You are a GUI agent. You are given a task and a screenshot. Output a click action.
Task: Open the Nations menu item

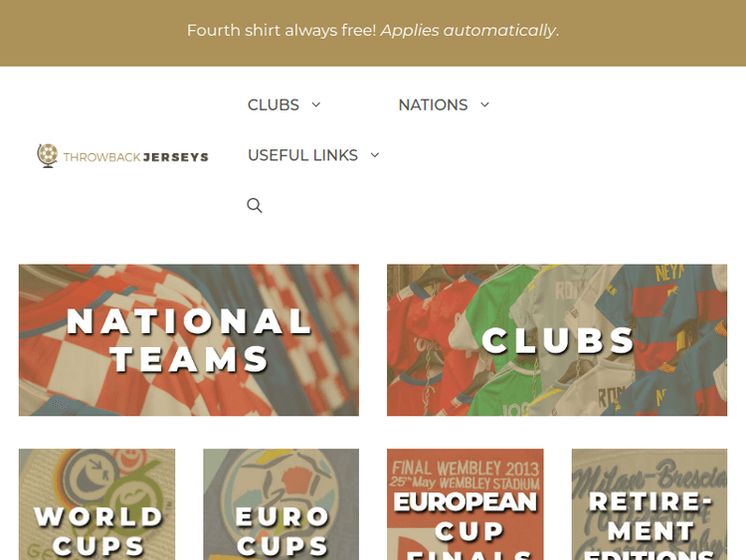coord(433,104)
